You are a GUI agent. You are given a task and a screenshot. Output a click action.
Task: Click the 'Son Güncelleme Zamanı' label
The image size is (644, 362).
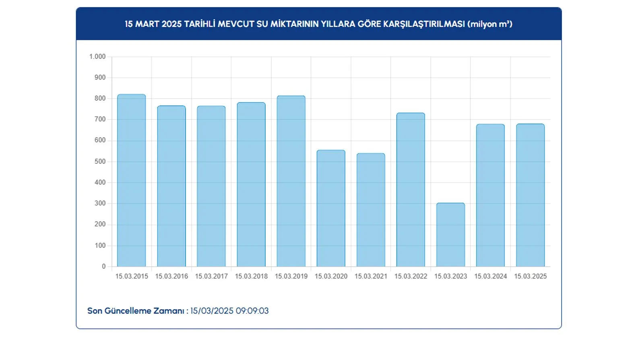click(138, 311)
